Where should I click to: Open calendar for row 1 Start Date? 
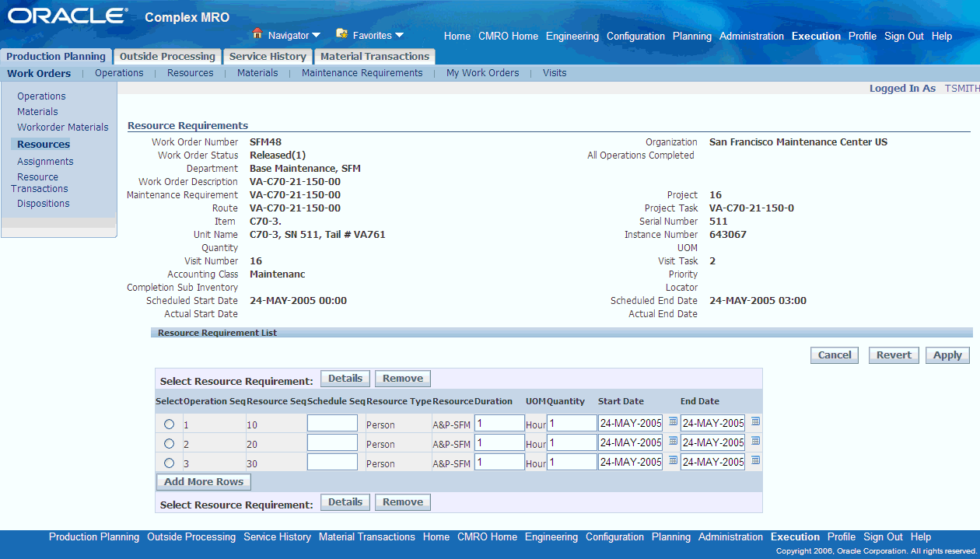pyautogui.click(x=674, y=421)
